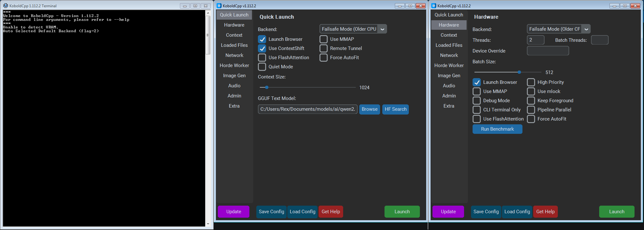Click Launch in Quick Launch window
This screenshot has width=644, height=230.
(x=402, y=212)
